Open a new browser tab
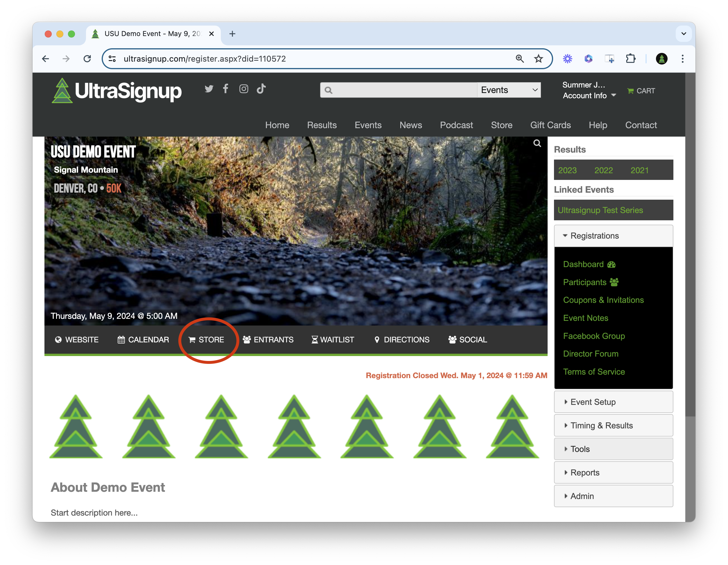 pyautogui.click(x=232, y=34)
